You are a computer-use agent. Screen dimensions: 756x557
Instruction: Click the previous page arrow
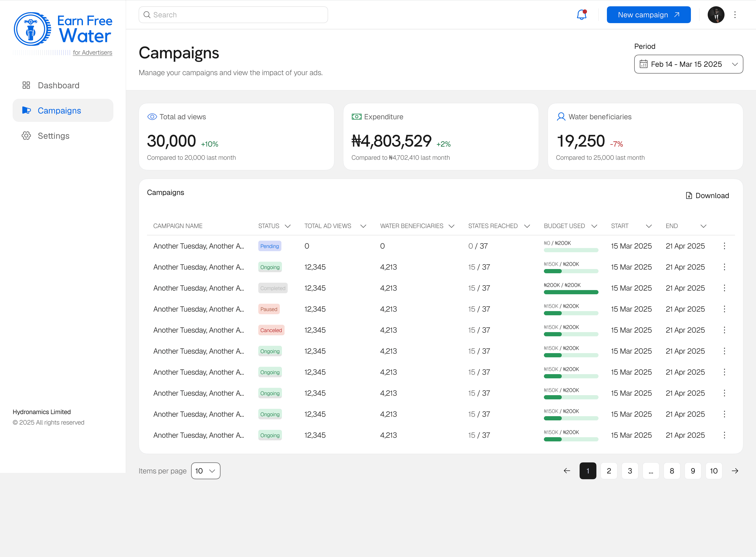point(567,471)
